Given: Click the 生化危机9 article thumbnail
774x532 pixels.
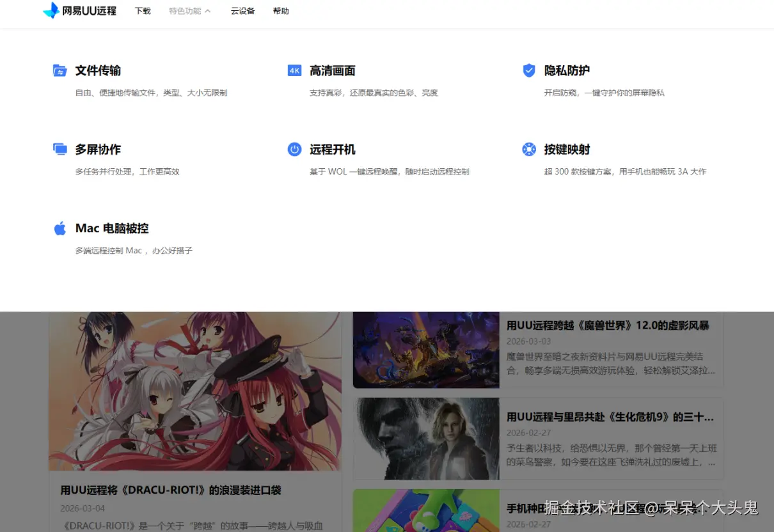Looking at the screenshot, I should [x=425, y=439].
